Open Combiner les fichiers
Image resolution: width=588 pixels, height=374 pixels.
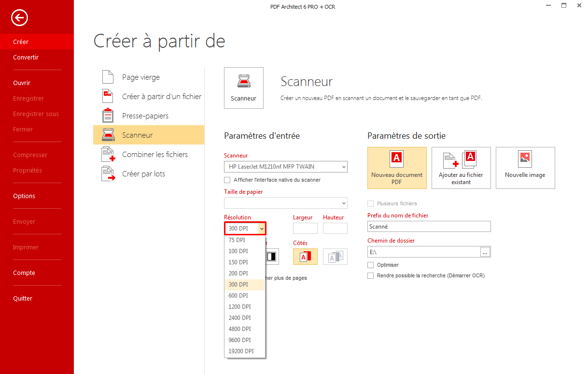point(149,155)
